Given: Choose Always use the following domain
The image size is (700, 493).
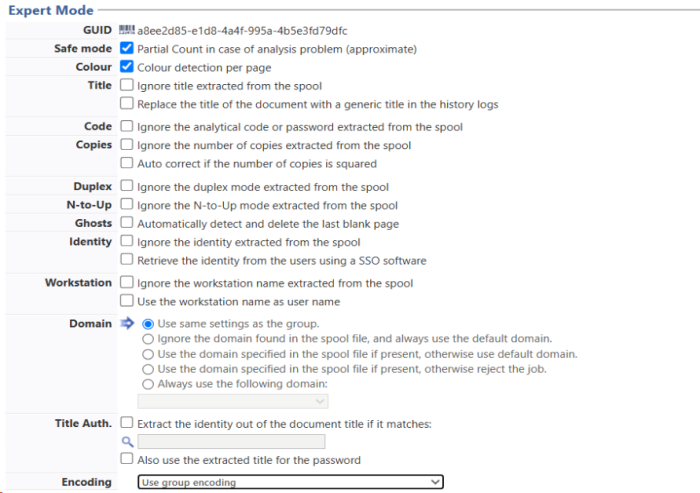Looking at the screenshot, I should (x=149, y=384).
